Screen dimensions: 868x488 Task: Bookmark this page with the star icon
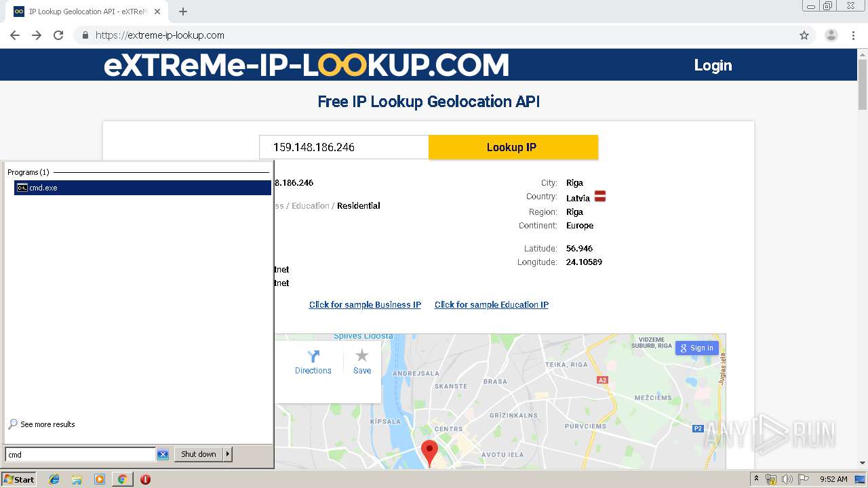click(x=804, y=35)
